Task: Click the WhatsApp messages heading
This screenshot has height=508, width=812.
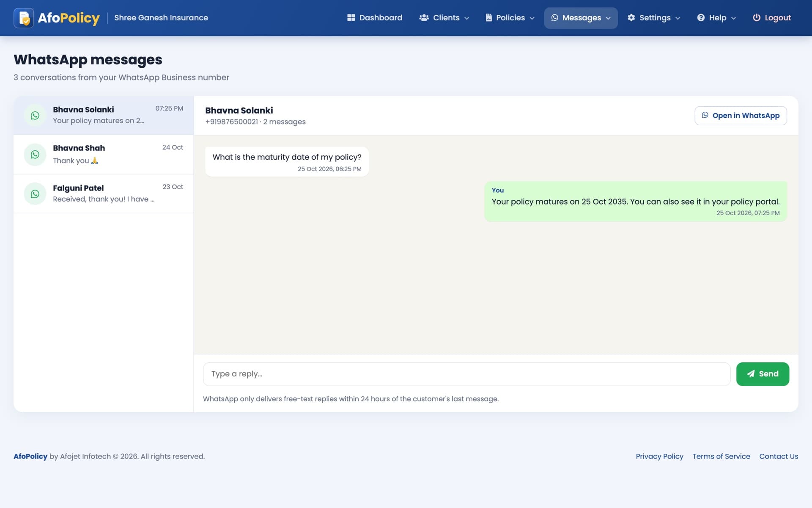Action: click(88, 60)
